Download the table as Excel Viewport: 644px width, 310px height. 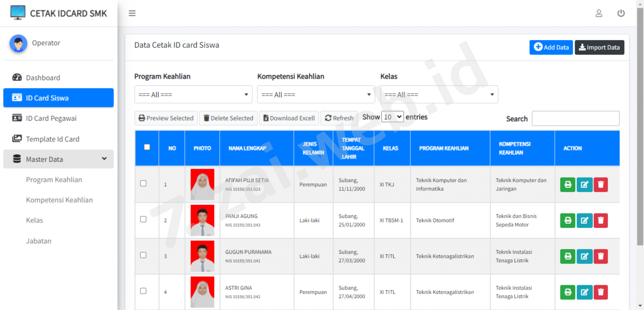pos(289,118)
